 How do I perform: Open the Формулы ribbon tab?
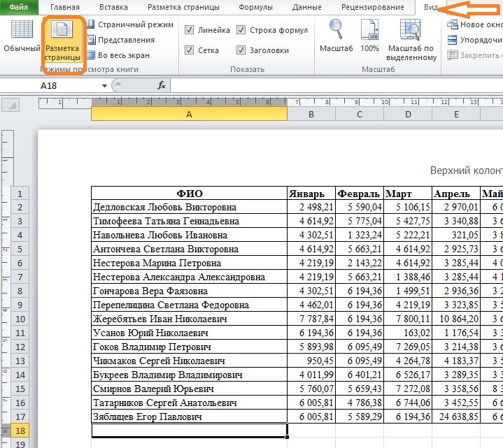pos(255,7)
